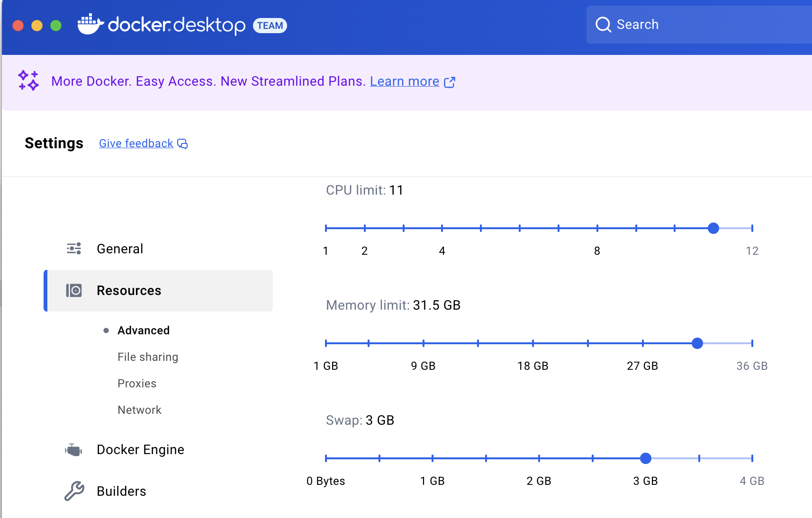
Task: Click the Memory limit slider handle
Action: (x=697, y=343)
